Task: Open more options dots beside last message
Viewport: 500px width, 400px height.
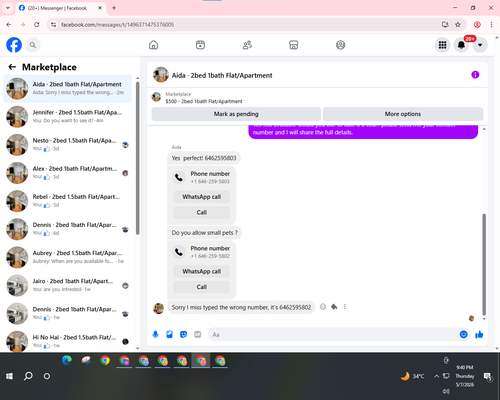Action: click(x=345, y=307)
